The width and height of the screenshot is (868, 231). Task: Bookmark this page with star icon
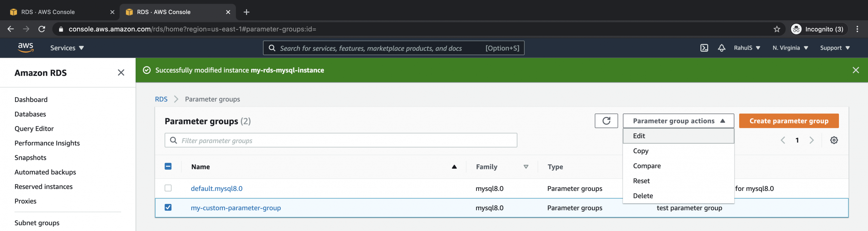click(x=777, y=29)
